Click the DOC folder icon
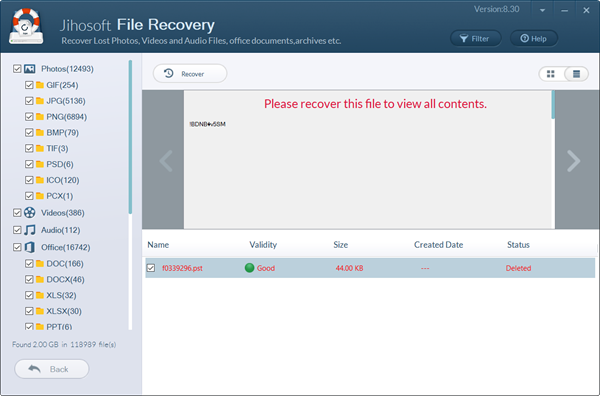Screen dimensions: 600x396 pyautogui.click(x=40, y=264)
